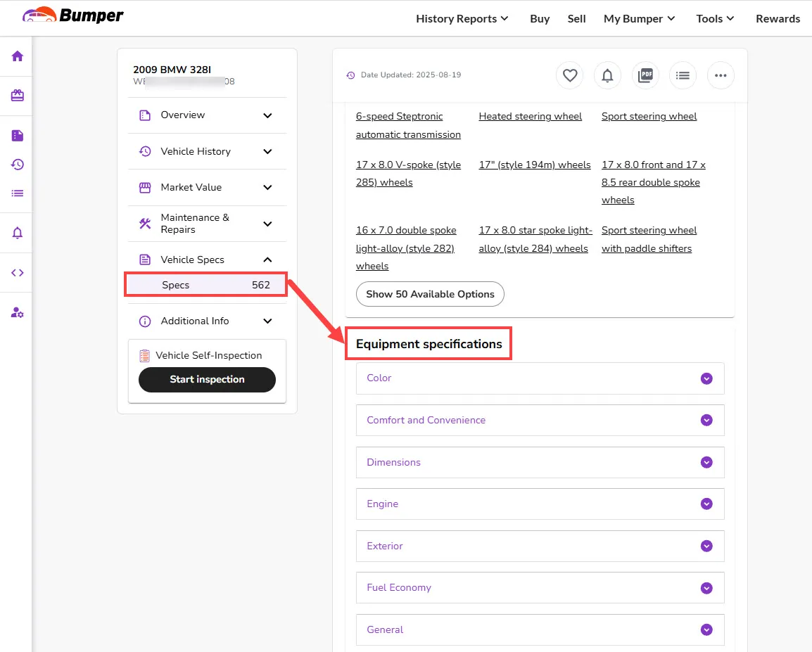
Task: Collapse the Vehicle Specs section
Action: (x=267, y=259)
